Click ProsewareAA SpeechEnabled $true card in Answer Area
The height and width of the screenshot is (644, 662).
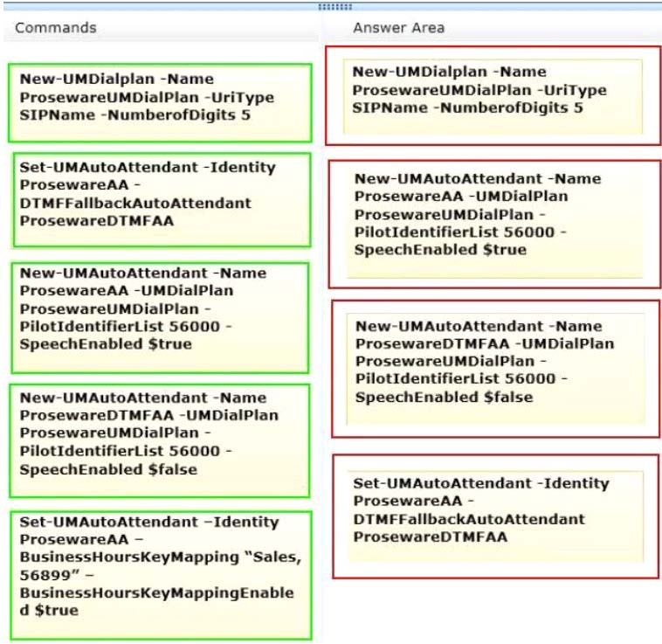pos(495,223)
